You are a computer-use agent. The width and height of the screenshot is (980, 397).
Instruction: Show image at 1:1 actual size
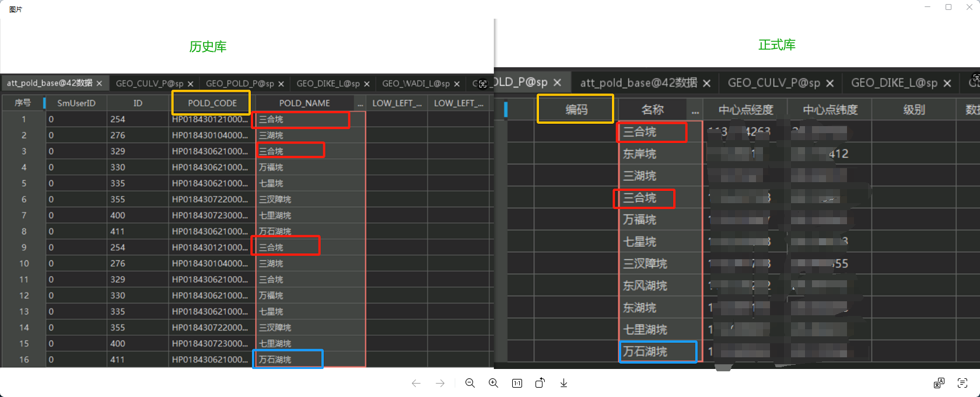pyautogui.click(x=517, y=383)
